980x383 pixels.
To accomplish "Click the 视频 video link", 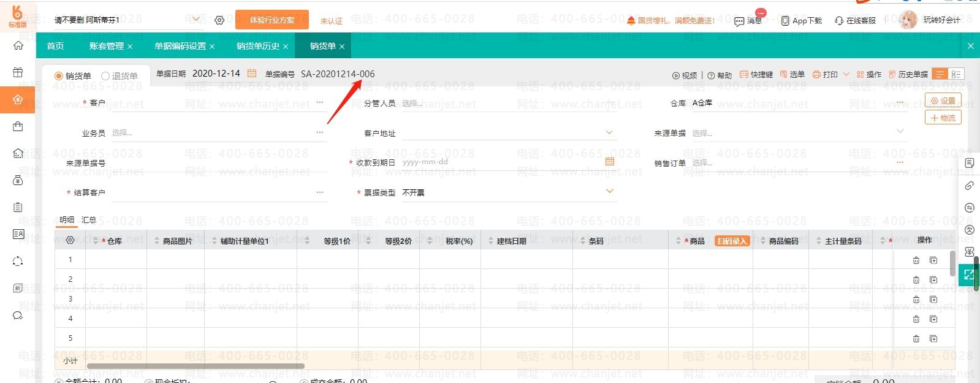I will tap(685, 75).
